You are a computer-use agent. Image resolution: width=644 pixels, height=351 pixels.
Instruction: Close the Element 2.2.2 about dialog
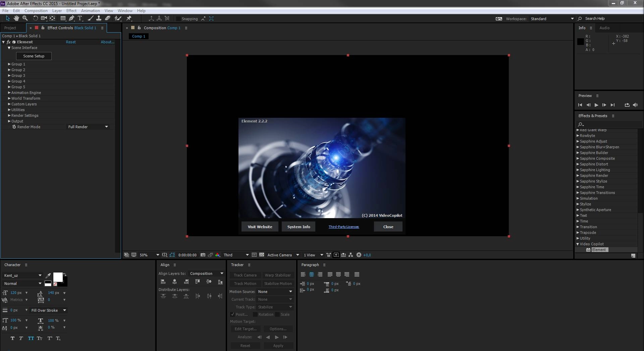(x=388, y=227)
